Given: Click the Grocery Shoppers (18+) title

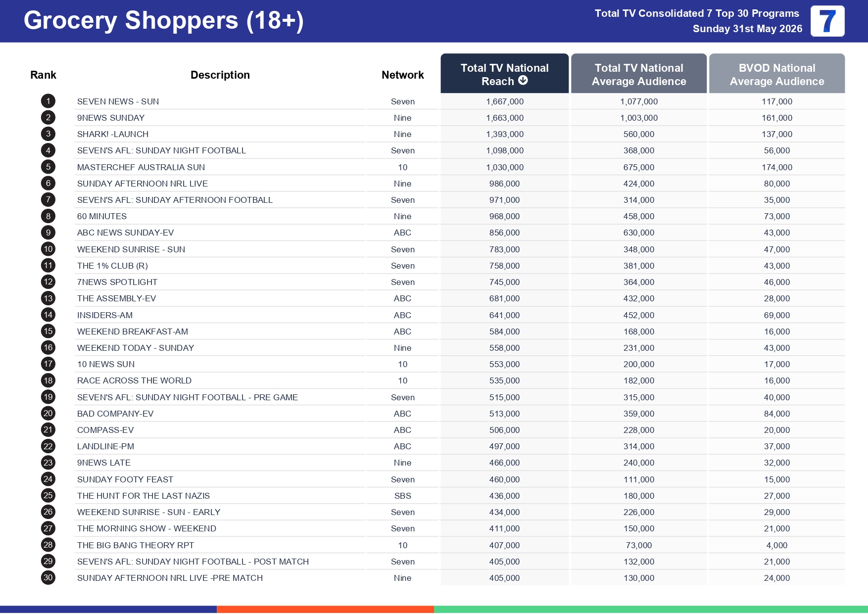Looking at the screenshot, I should (164, 21).
